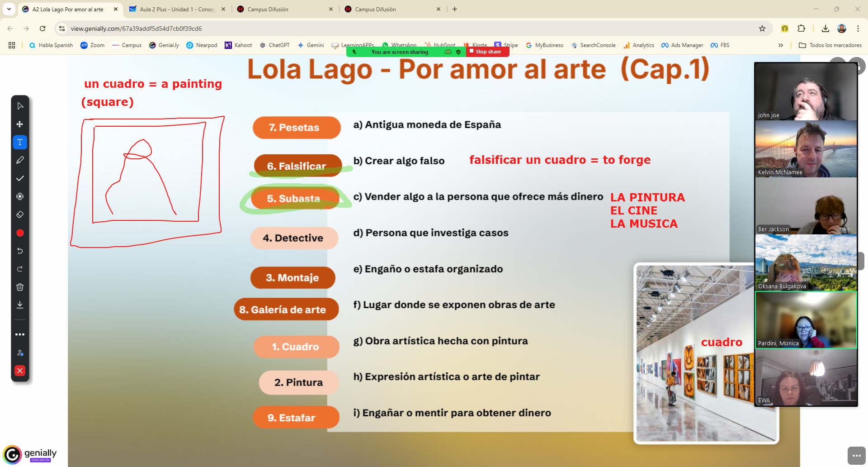Click the 6. Falsificar button
868x467 pixels.
pyautogui.click(x=298, y=166)
